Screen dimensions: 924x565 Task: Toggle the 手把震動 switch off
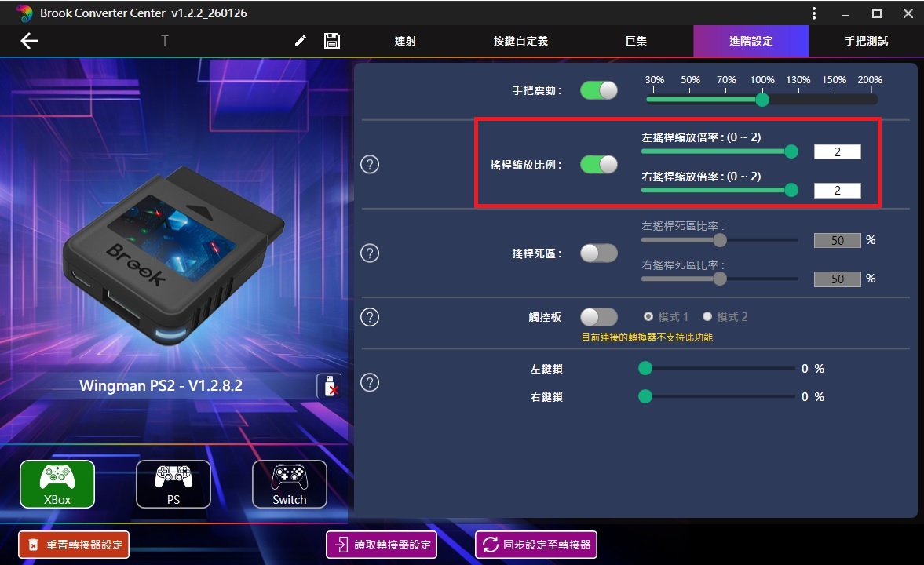pyautogui.click(x=599, y=90)
